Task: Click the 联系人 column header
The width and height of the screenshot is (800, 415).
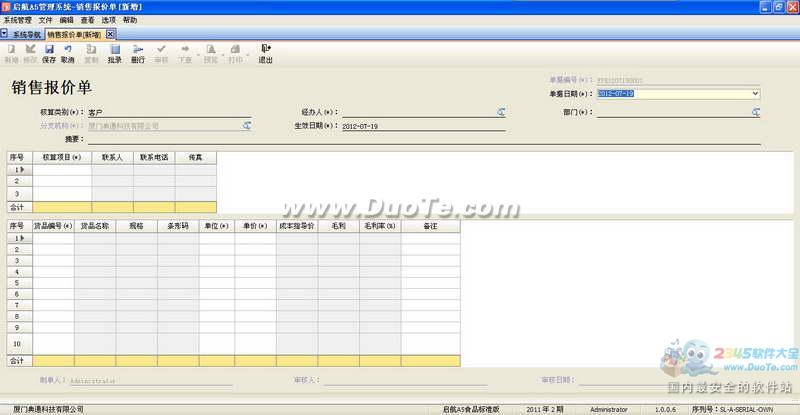Action: [112, 157]
